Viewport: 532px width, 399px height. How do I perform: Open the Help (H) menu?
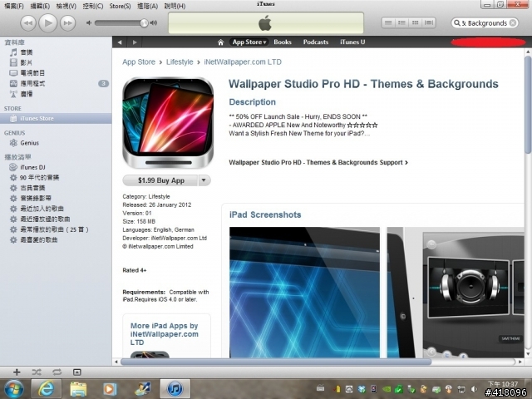tap(175, 6)
